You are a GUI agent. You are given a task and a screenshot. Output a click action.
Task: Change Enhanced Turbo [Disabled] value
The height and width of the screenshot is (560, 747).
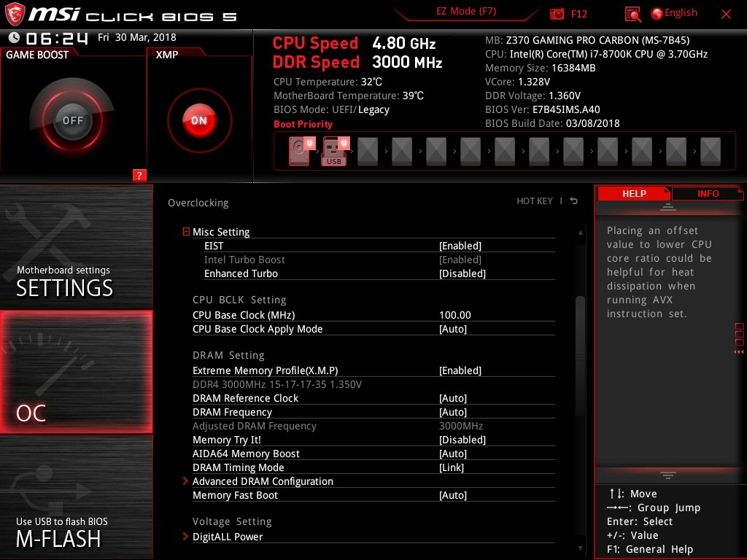[x=462, y=273]
